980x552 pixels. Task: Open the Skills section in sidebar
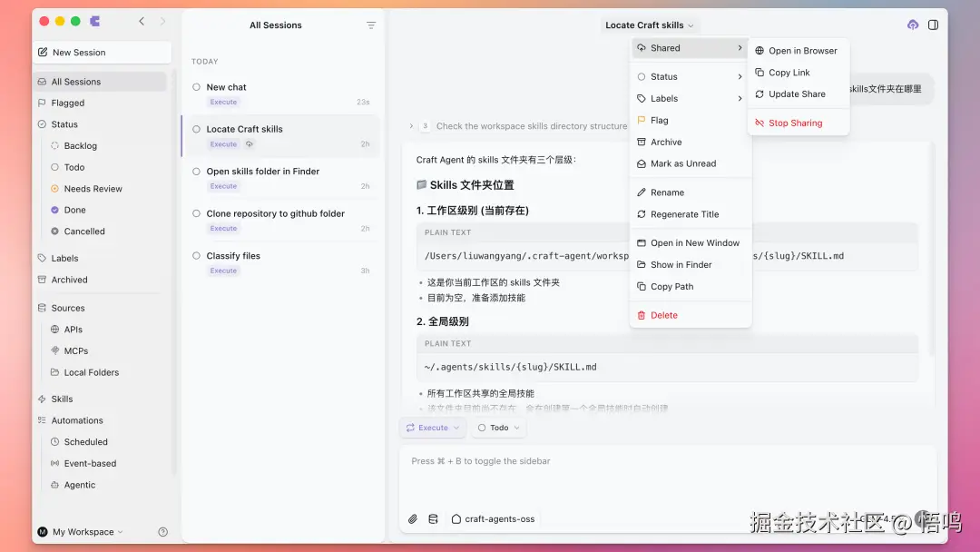tap(101, 399)
